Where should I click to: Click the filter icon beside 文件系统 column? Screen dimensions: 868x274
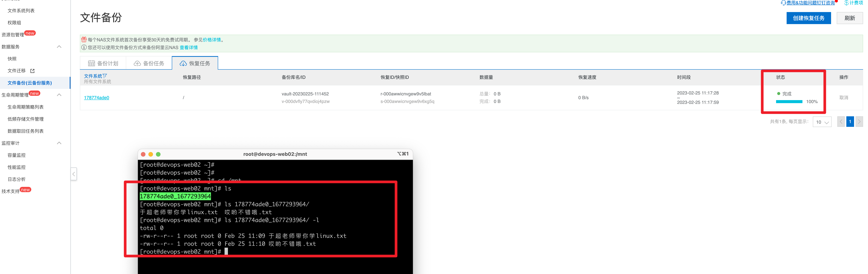[105, 76]
